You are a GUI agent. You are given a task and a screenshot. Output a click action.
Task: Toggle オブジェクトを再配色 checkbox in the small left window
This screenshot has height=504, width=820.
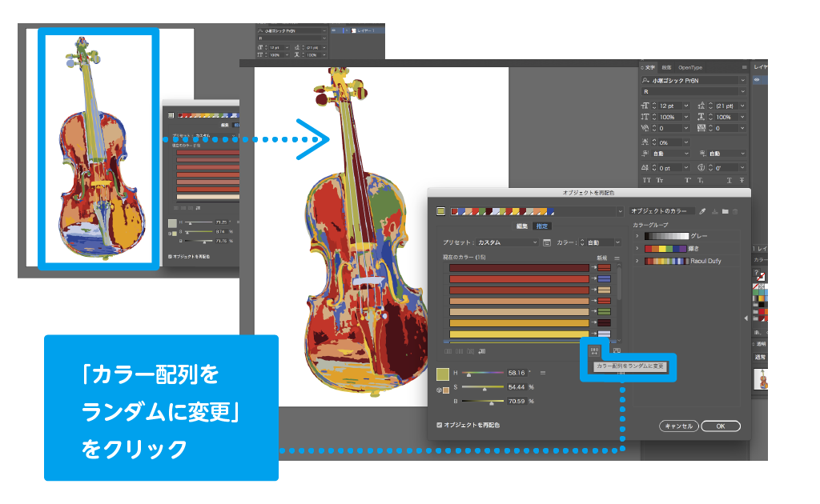tap(170, 257)
